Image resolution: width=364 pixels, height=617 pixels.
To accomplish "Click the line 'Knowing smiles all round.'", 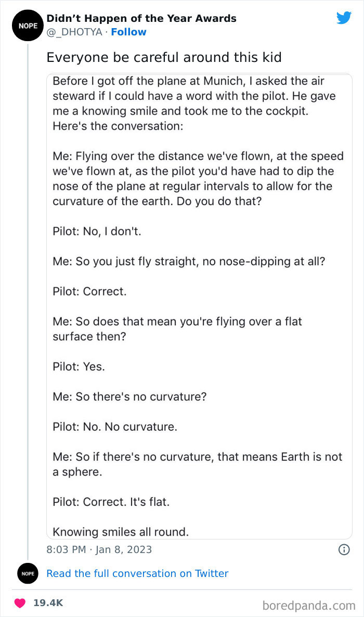I will (x=121, y=532).
